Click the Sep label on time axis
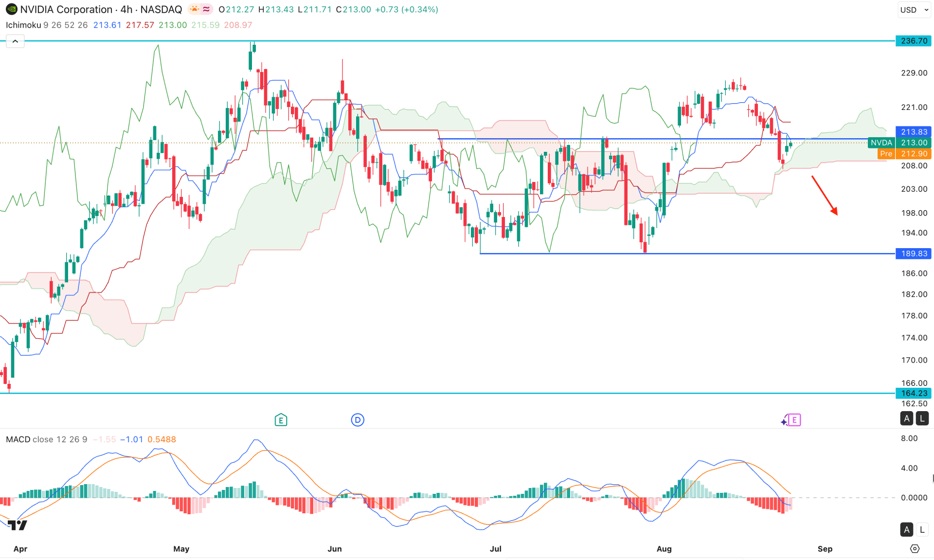The width and height of the screenshot is (934, 560). (825, 549)
